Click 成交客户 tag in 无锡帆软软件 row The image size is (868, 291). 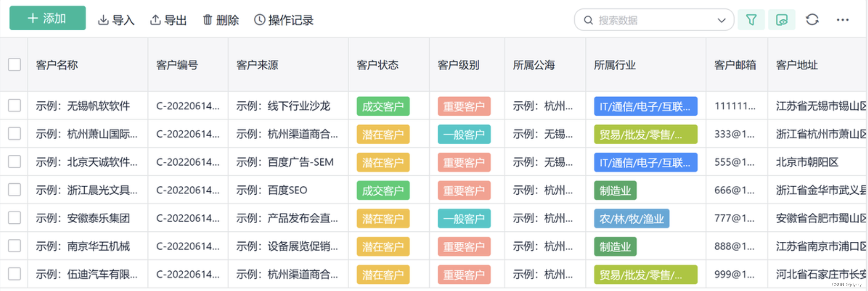coord(383,106)
